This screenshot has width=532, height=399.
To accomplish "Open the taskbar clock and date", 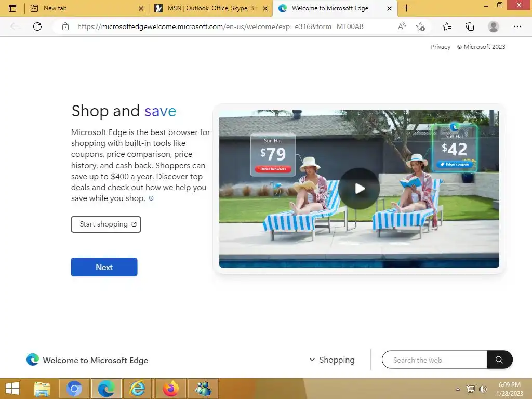I will (x=509, y=389).
